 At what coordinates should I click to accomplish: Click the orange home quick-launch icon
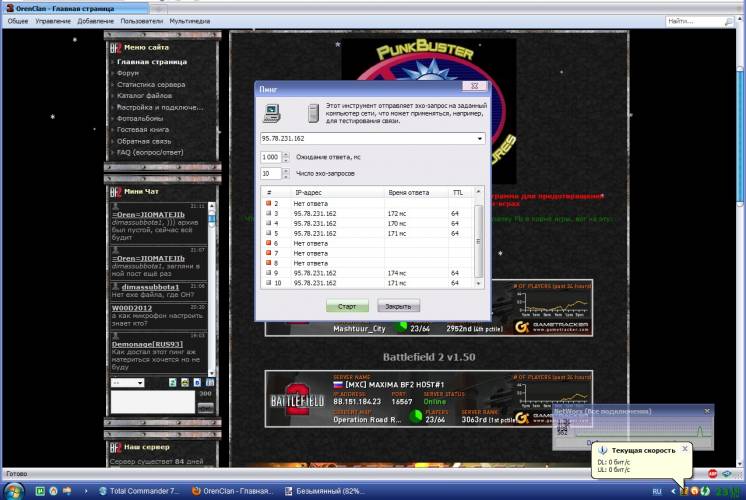54,491
